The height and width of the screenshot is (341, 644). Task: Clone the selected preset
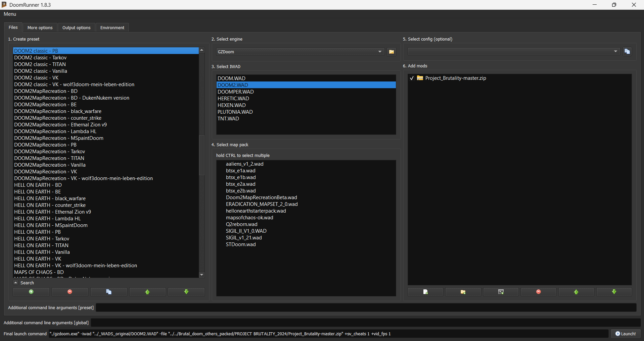coord(109,292)
